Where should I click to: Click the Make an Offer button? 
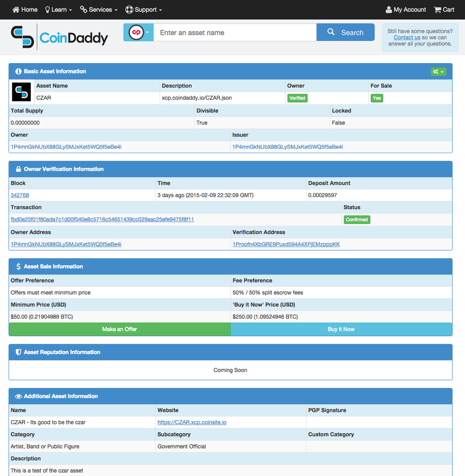pos(120,329)
